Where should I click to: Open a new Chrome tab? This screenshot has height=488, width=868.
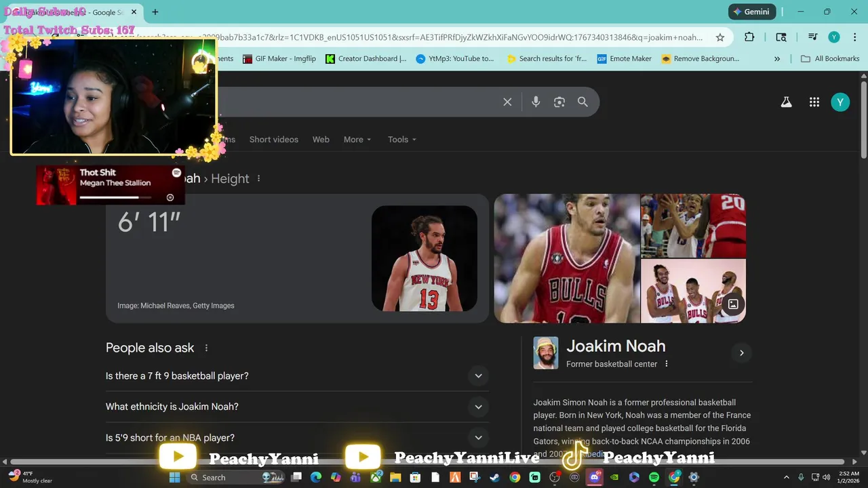tap(155, 12)
